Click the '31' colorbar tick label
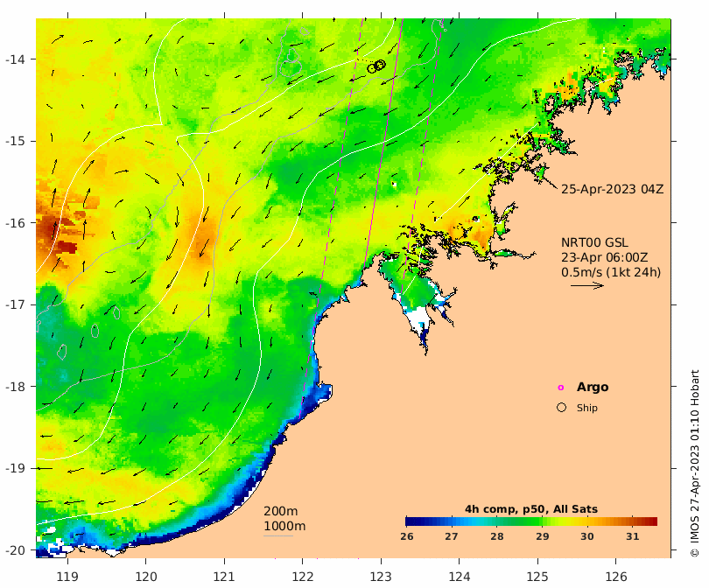 pyautogui.click(x=632, y=536)
